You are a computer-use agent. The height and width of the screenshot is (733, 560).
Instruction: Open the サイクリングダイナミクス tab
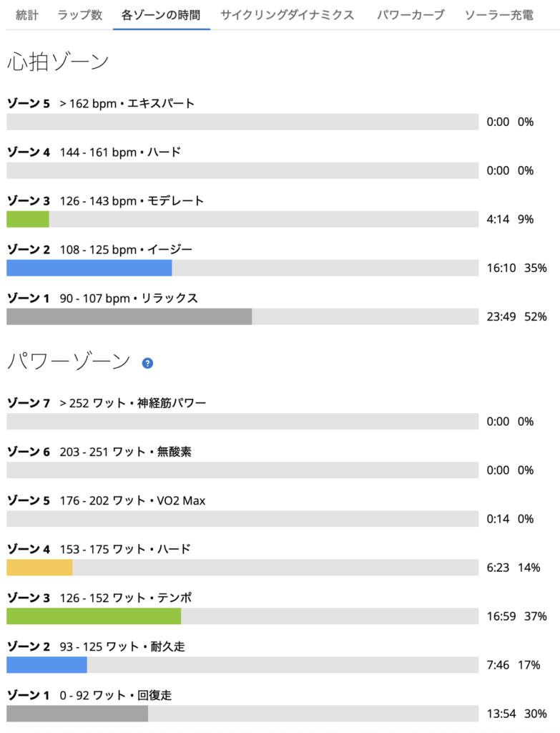[x=288, y=15]
